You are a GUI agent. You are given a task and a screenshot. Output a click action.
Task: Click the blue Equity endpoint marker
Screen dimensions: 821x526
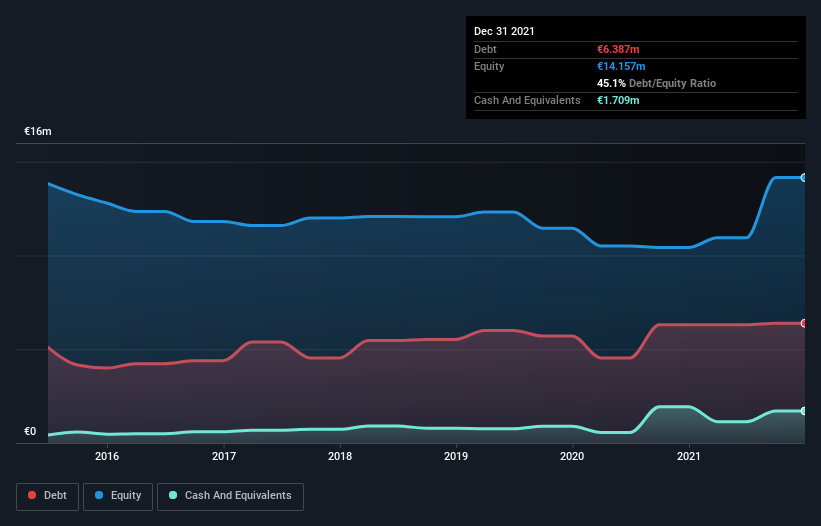(x=804, y=178)
